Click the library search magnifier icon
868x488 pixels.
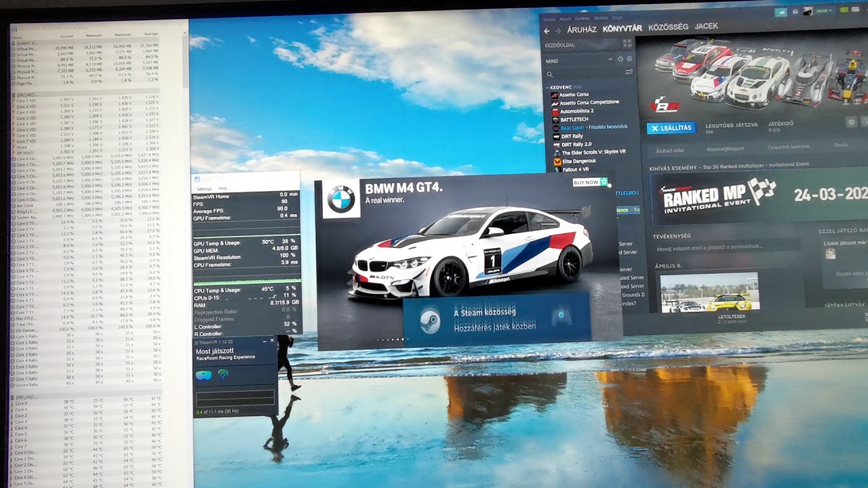(x=550, y=74)
